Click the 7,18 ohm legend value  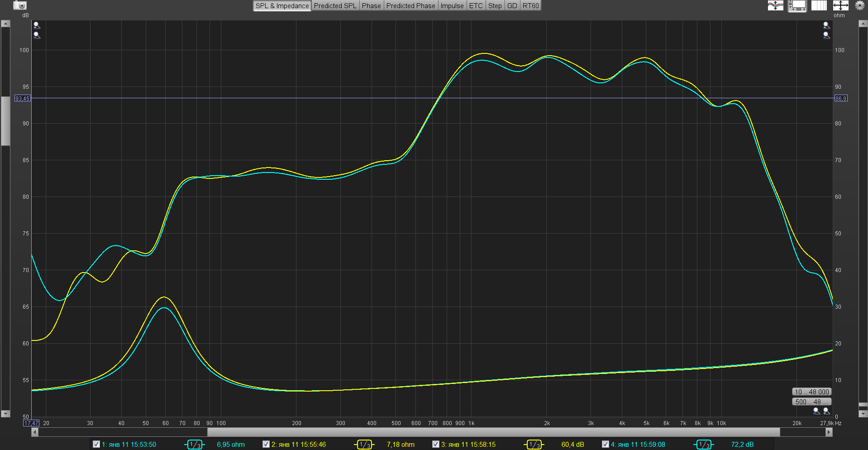[401, 445]
